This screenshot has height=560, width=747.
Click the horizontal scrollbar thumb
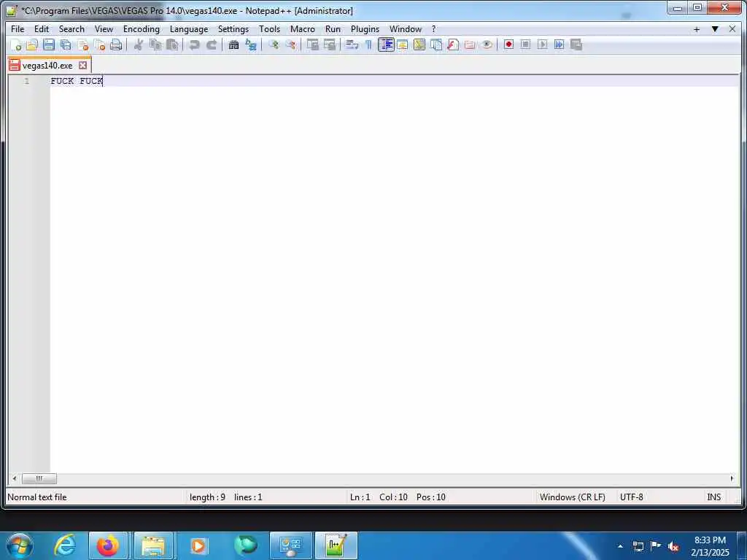tap(39, 478)
